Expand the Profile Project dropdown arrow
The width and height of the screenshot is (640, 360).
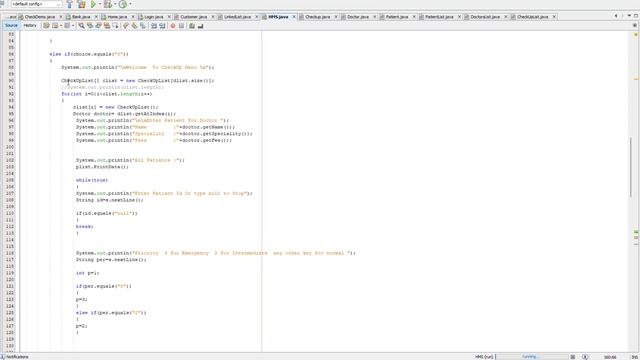(x=130, y=4)
